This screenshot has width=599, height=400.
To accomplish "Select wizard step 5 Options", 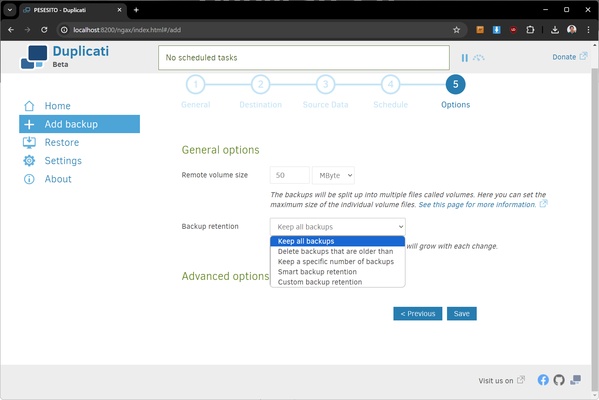I will point(455,84).
